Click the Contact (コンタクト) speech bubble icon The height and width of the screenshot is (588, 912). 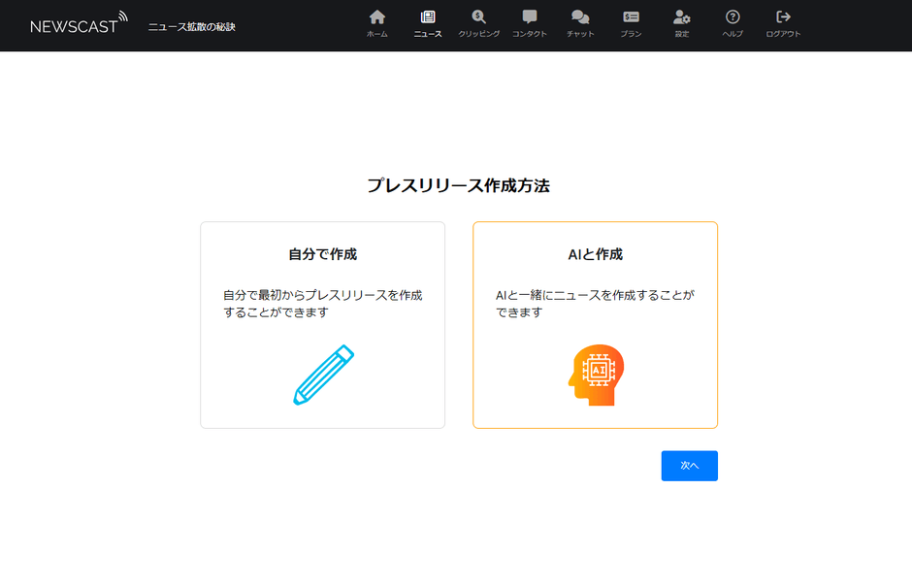pos(530,16)
